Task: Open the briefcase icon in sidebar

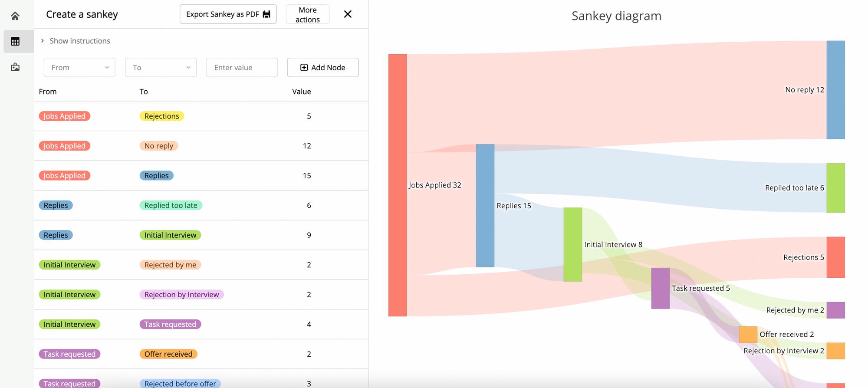Action: [15, 67]
